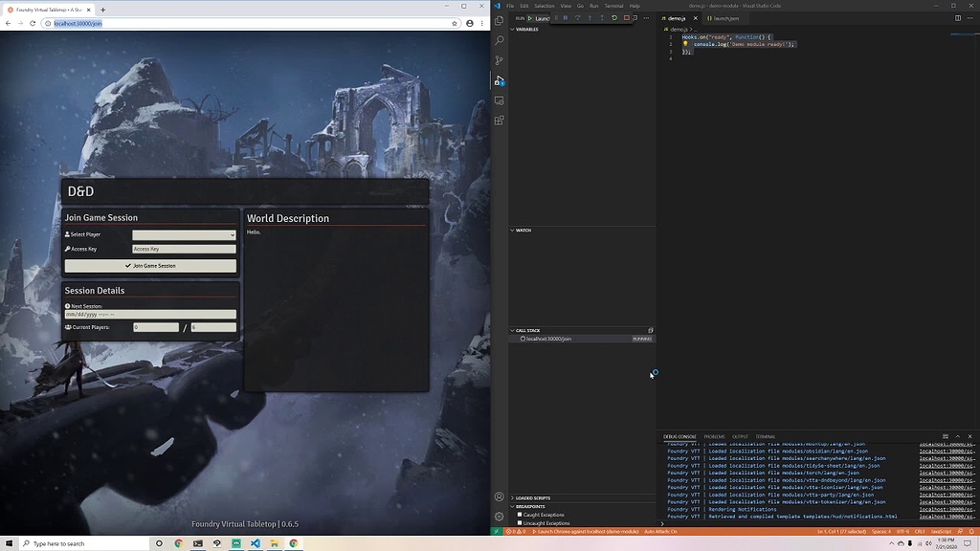Open the VS Code settings gear
980x551 pixels.
pos(499,516)
